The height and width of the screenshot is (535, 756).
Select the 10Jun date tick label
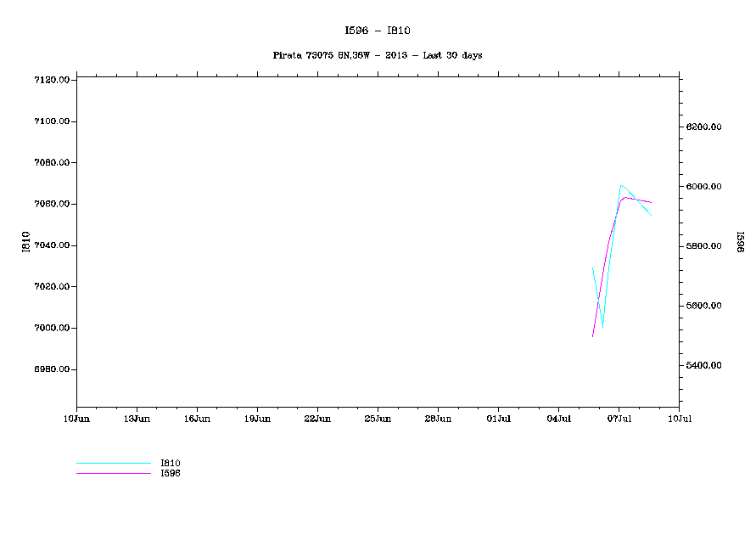76,419
